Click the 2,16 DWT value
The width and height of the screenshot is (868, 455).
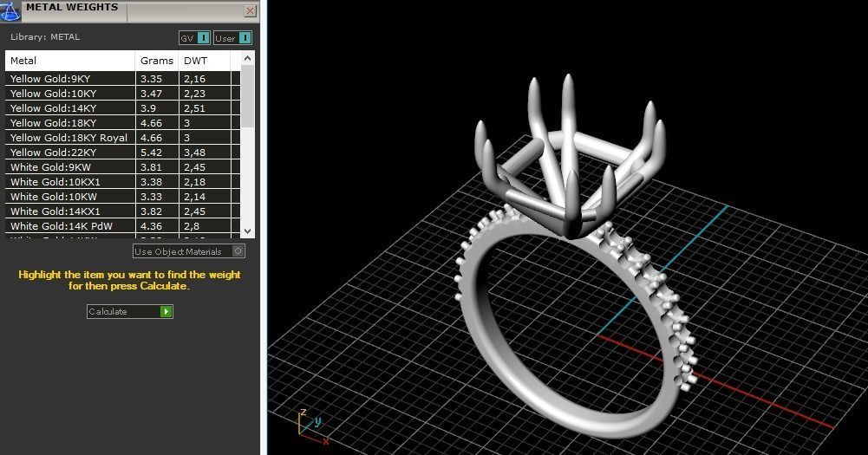[195, 79]
